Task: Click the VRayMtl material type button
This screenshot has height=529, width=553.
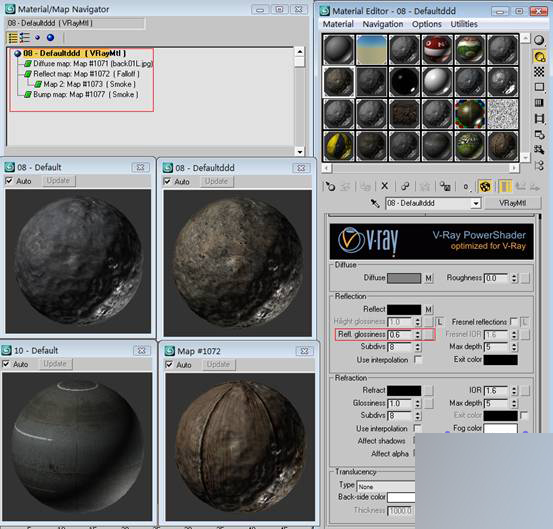Action: pos(512,203)
